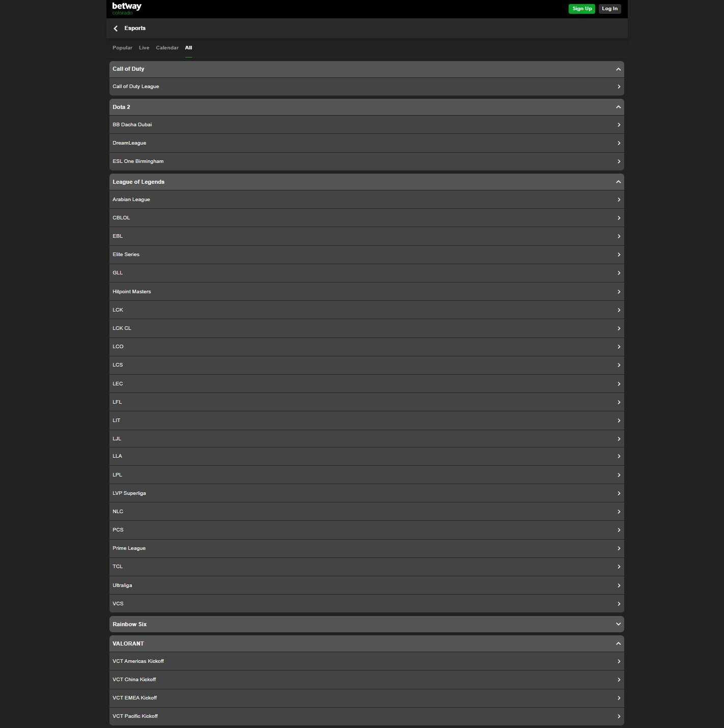The height and width of the screenshot is (728, 724).
Task: Click the chevron on LVP Superliga row
Action: [x=619, y=493]
